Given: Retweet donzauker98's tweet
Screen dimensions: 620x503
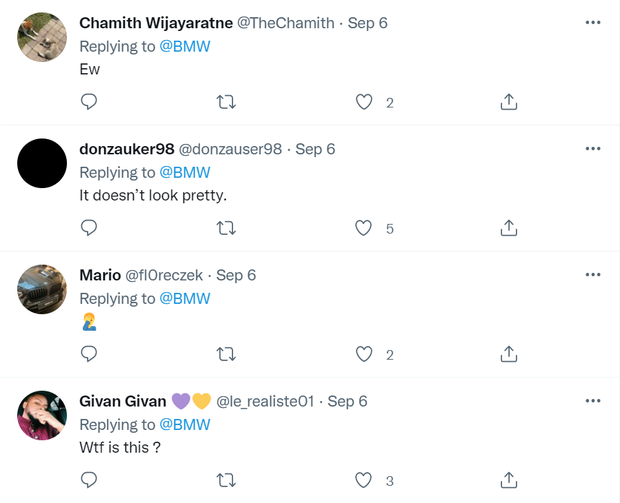Looking at the screenshot, I should tap(227, 228).
